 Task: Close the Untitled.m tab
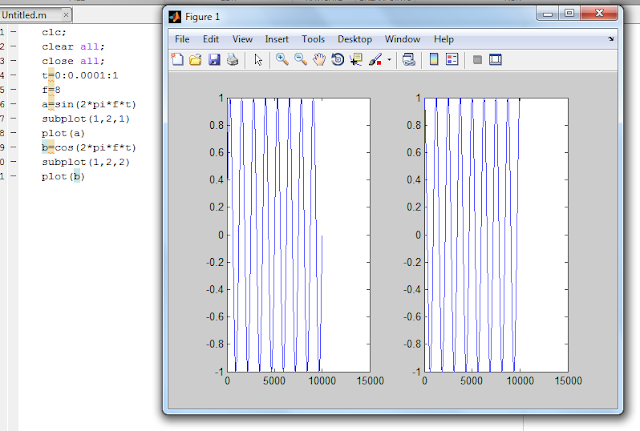(x=66, y=15)
